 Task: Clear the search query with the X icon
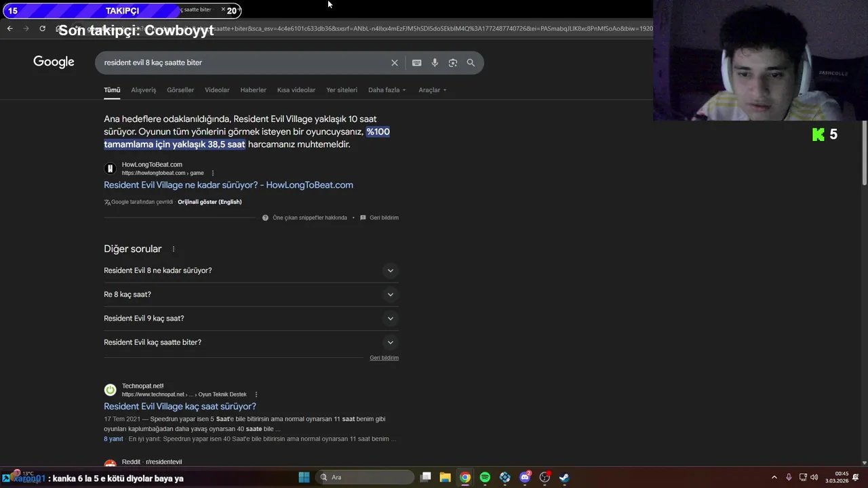click(x=394, y=62)
